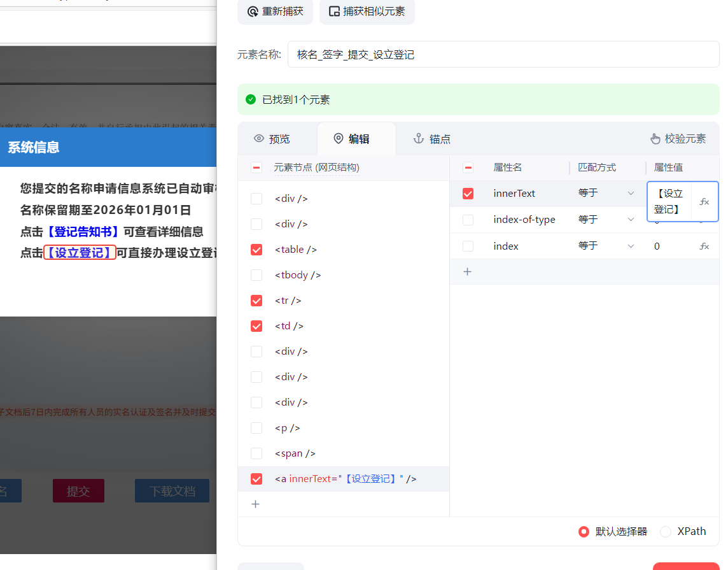Screen dimensions: 728x570
Task: Click the index-of-type attribute name
Action: [524, 219]
